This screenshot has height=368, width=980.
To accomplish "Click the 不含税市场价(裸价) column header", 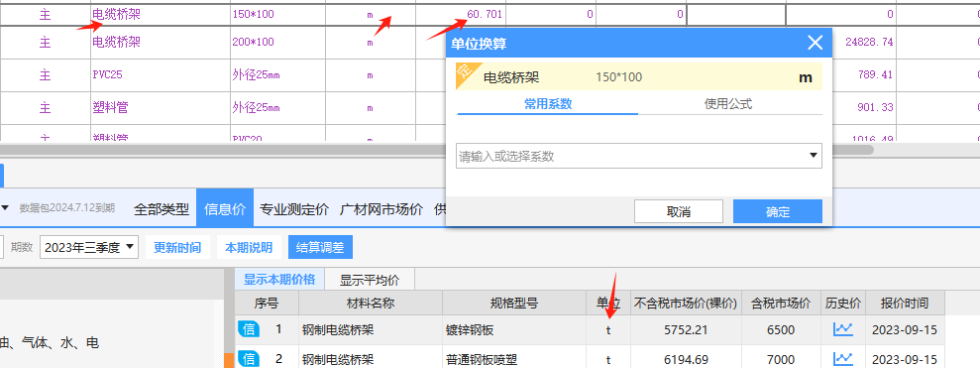I will (x=687, y=304).
